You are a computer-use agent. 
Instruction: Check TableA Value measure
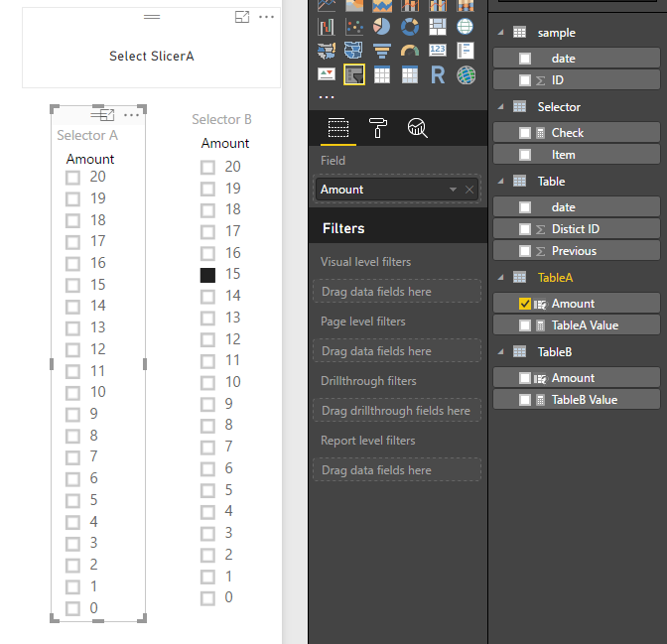(x=525, y=325)
